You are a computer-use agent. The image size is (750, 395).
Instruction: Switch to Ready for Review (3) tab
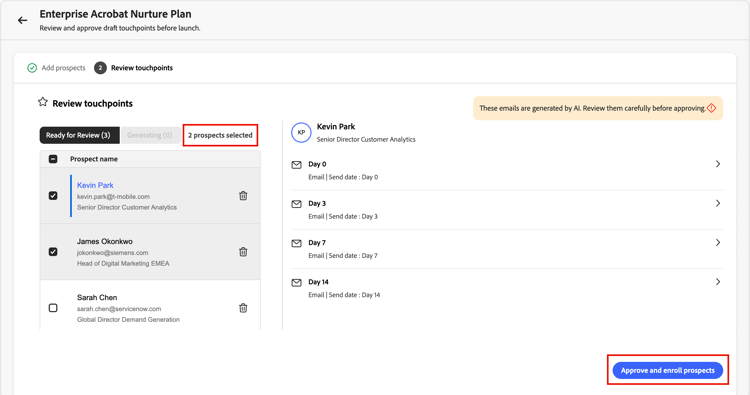(79, 135)
